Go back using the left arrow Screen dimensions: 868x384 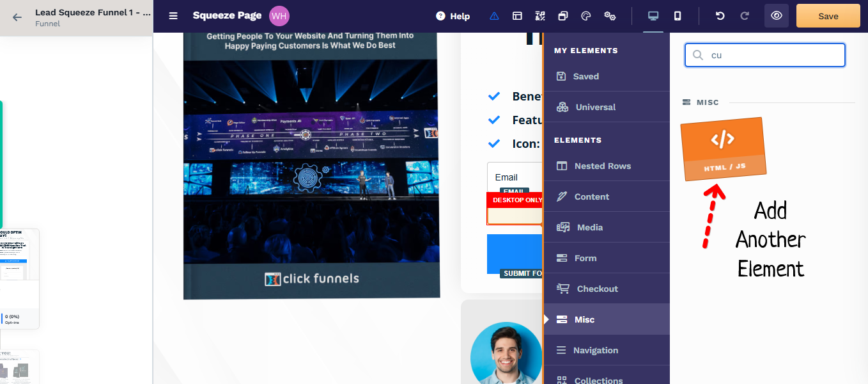tap(17, 17)
